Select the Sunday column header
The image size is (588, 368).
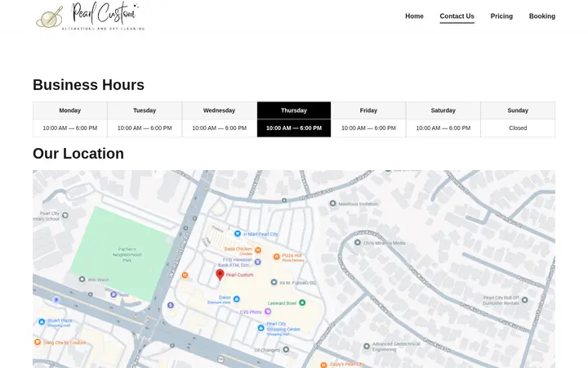click(x=518, y=110)
